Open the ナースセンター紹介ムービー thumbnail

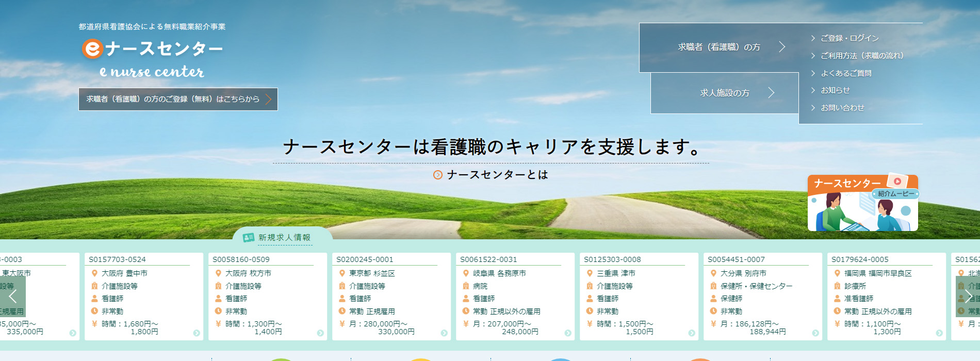(x=863, y=203)
